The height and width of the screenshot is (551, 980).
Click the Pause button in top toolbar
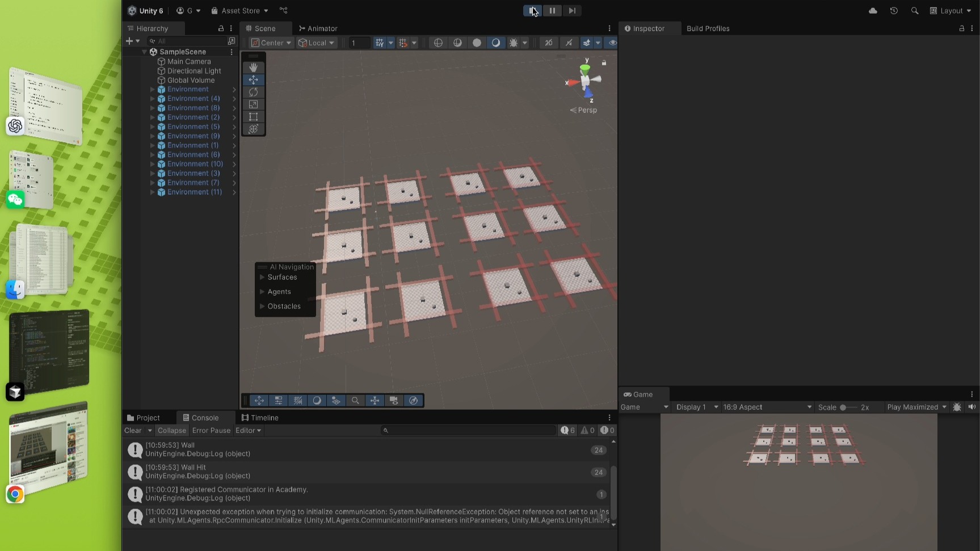[x=552, y=11]
